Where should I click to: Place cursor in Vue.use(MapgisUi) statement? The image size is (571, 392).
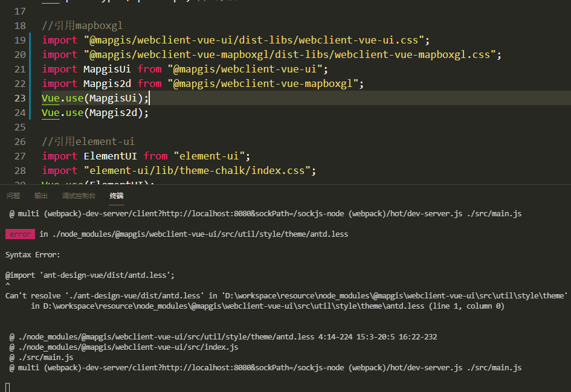click(x=95, y=98)
